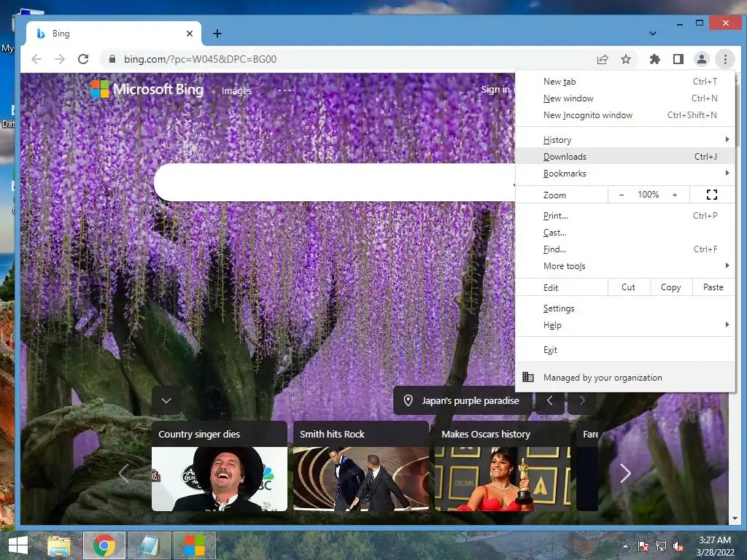Image resolution: width=747 pixels, height=560 pixels.
Task: Choose New tab from the menu
Action: pos(624,82)
